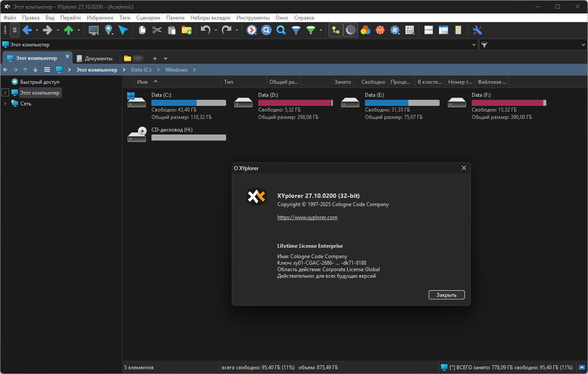The height and width of the screenshot is (374, 588).
Task: Click the Имя column header
Action: (142, 82)
